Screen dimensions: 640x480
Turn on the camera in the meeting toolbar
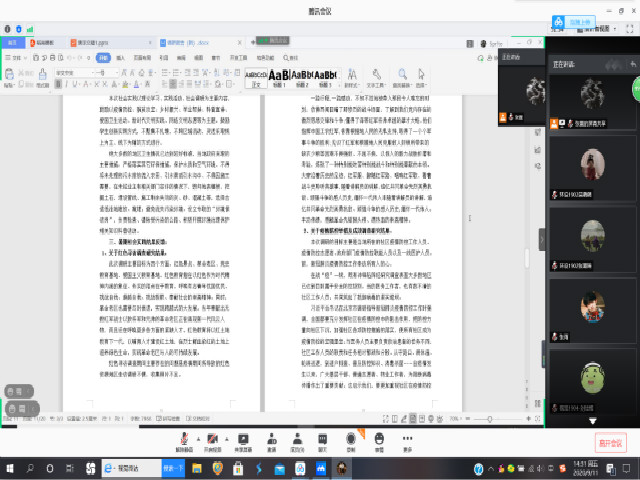pos(212,442)
